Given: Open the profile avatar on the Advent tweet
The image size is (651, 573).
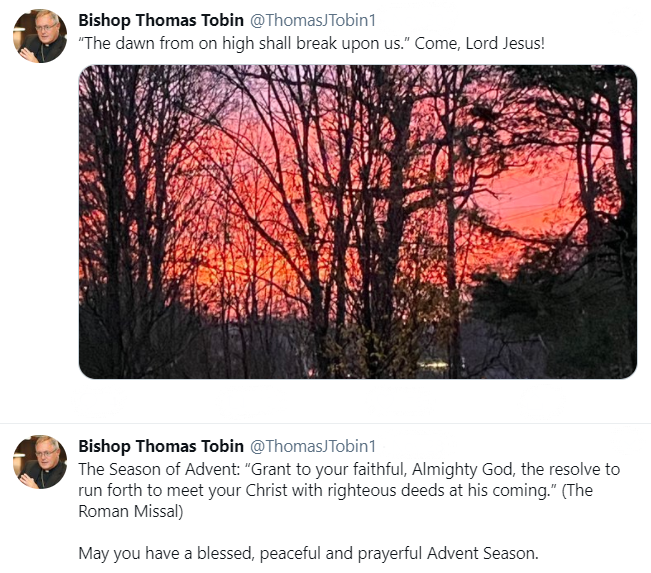Looking at the screenshot, I should pyautogui.click(x=40, y=462).
